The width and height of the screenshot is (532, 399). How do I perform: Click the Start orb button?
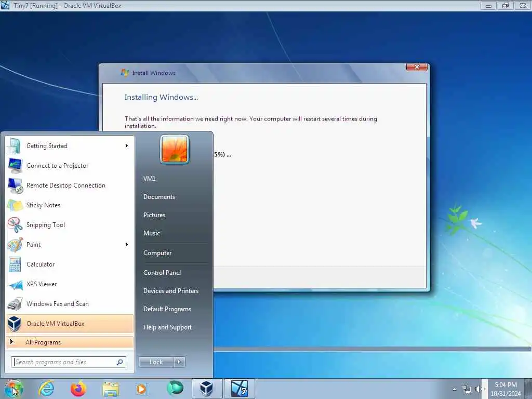(14, 389)
